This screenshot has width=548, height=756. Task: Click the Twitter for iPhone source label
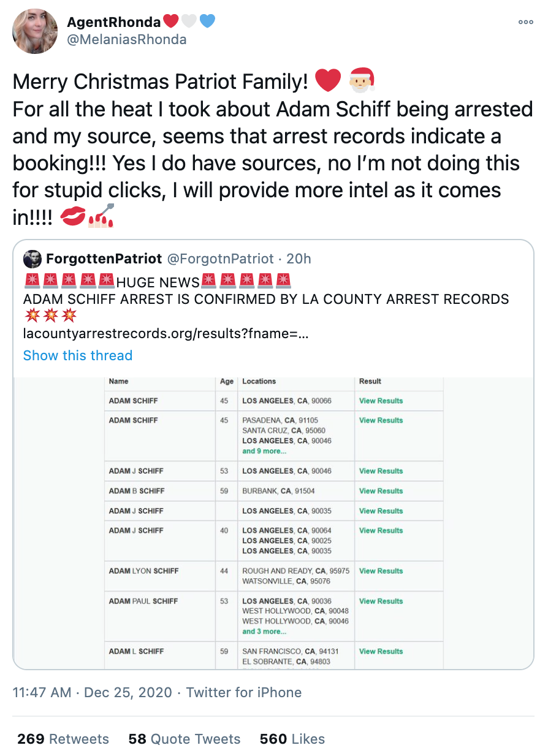[244, 692]
